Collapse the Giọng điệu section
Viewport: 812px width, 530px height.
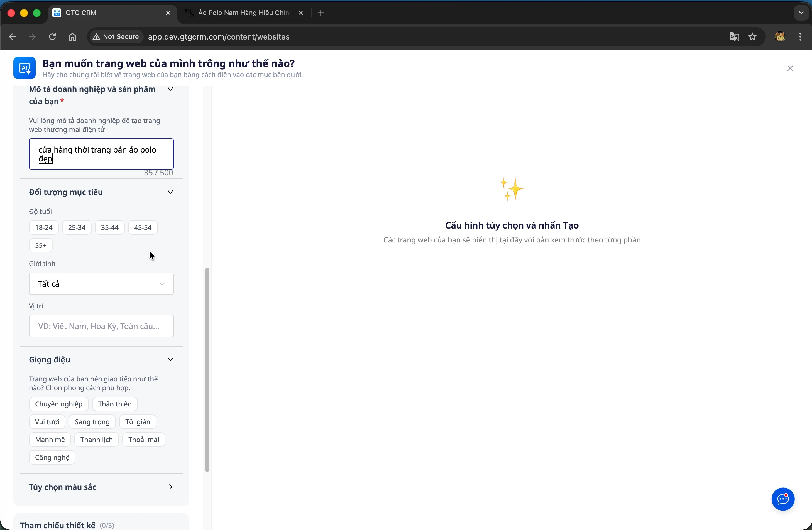click(x=171, y=359)
